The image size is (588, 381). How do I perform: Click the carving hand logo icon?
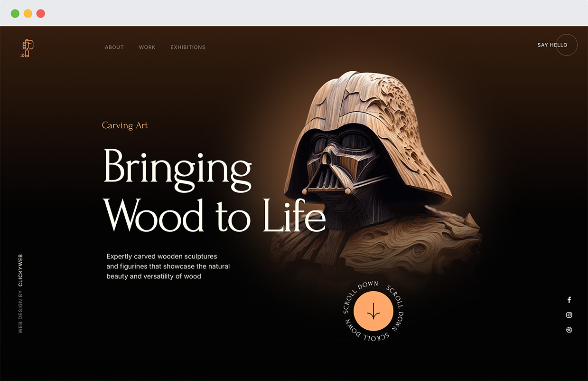28,48
